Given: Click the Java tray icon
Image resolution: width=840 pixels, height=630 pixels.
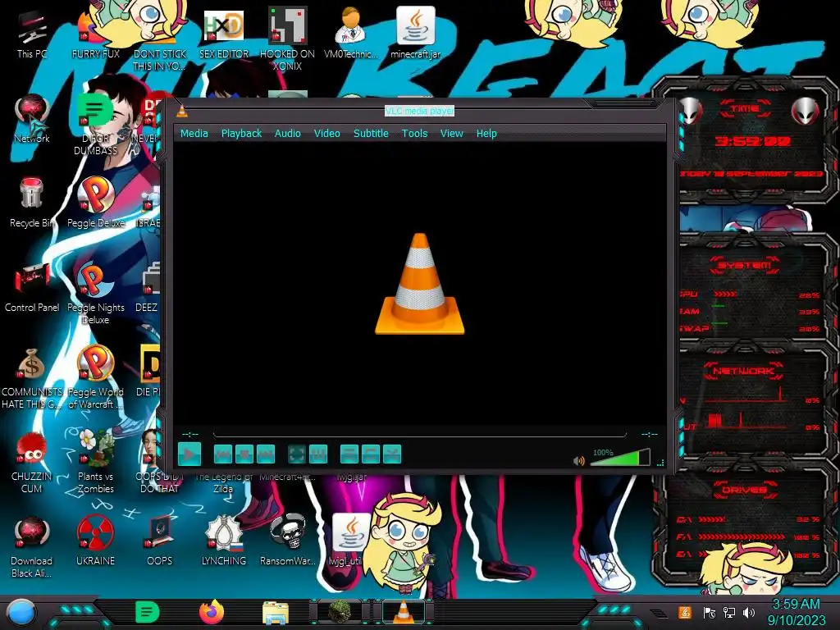Looking at the screenshot, I should tap(685, 612).
